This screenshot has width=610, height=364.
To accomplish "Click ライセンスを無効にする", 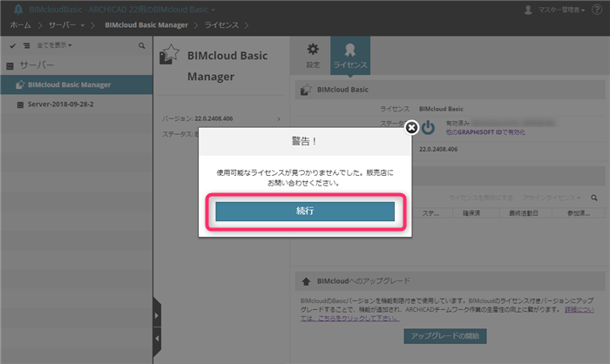I will pyautogui.click(x=480, y=198).
